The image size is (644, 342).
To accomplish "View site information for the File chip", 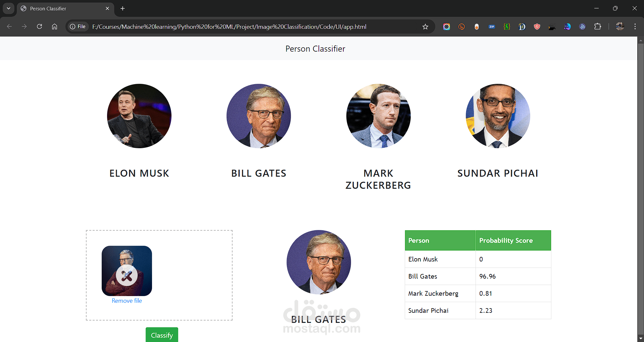I will (78, 26).
